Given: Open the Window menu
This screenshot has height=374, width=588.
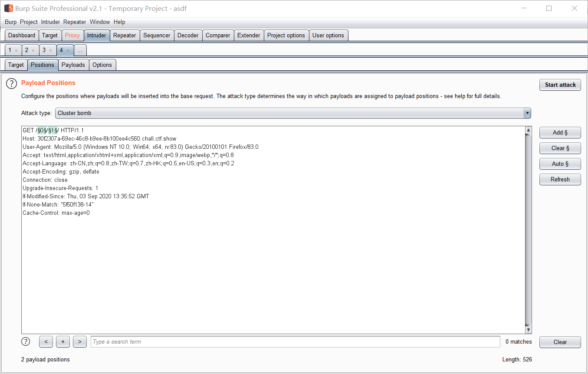Looking at the screenshot, I should tap(100, 22).
